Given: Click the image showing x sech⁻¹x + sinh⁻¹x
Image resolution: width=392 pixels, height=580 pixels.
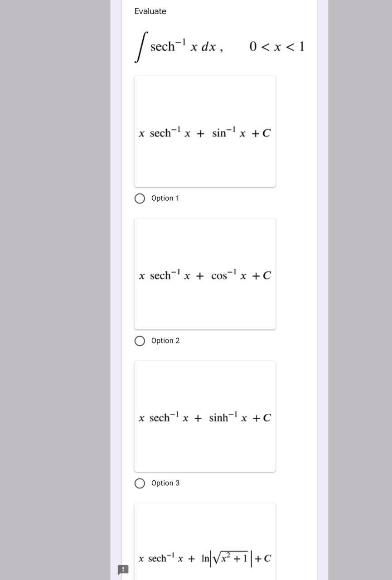Looking at the screenshot, I should [x=204, y=416].
